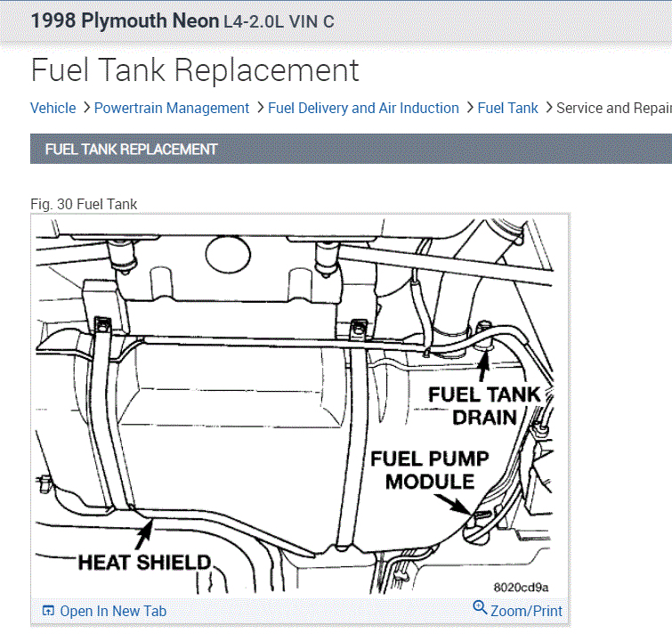The image size is (672, 642).
Task: Open Fuel Delivery and Air Induction breadcrumb
Action: (x=363, y=108)
